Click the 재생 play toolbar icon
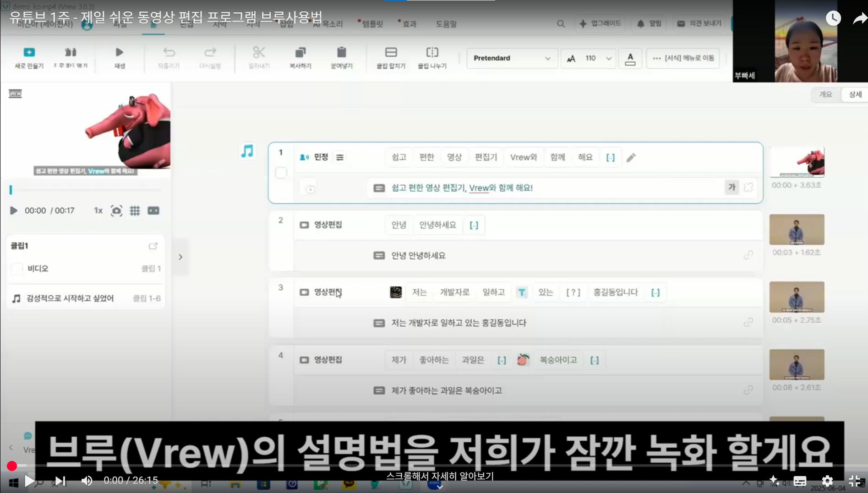This screenshot has height=493, width=868. pyautogui.click(x=120, y=52)
